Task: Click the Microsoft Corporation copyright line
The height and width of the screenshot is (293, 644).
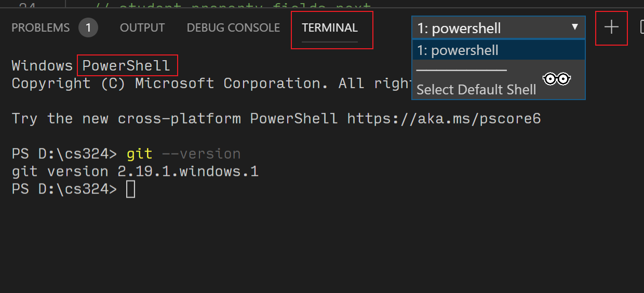Action: 211,83
